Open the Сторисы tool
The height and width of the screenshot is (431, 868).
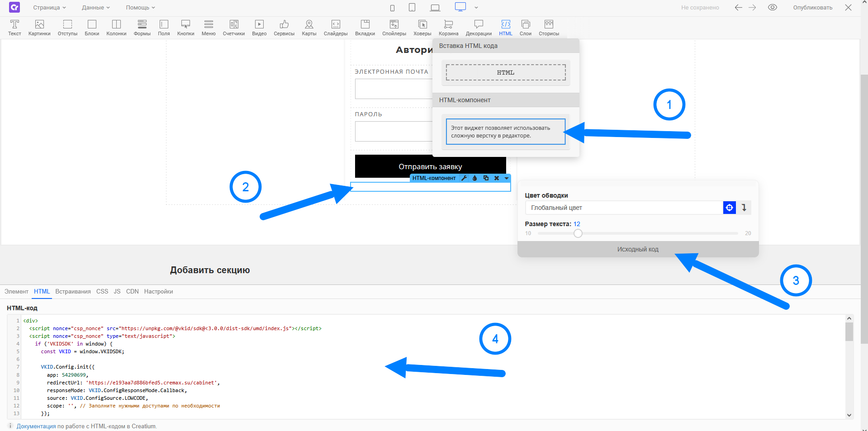549,27
